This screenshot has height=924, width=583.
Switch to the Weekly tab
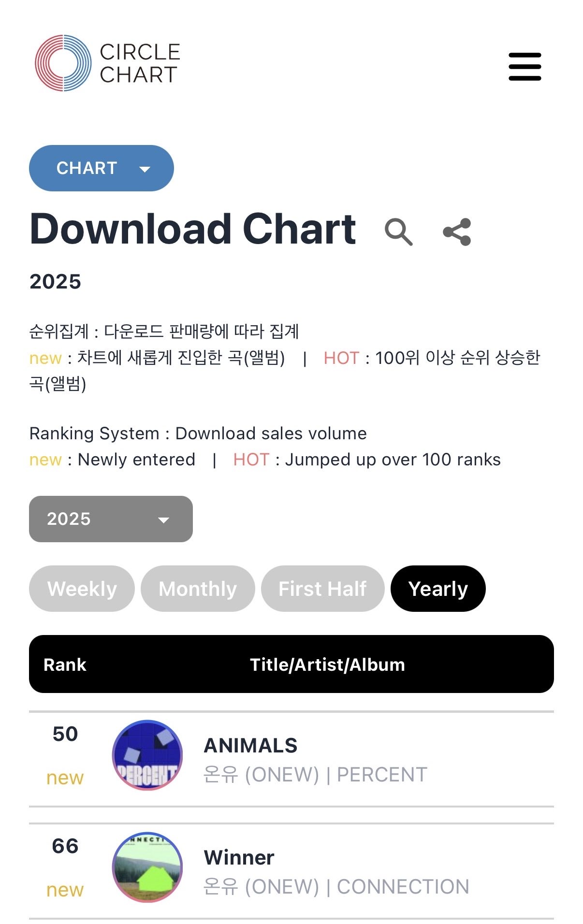pos(82,589)
